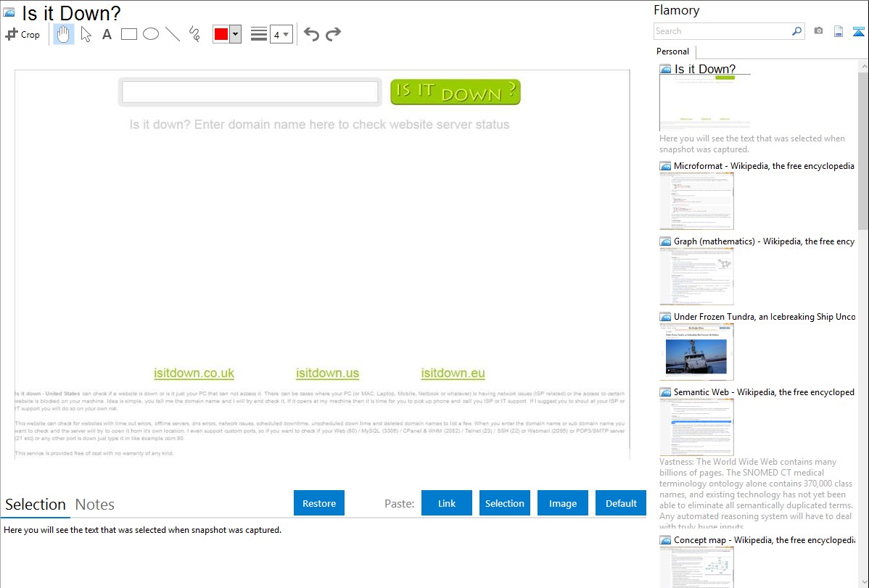This screenshot has width=869, height=588.
Task: Click the red color swatch
Action: pyautogui.click(x=221, y=34)
